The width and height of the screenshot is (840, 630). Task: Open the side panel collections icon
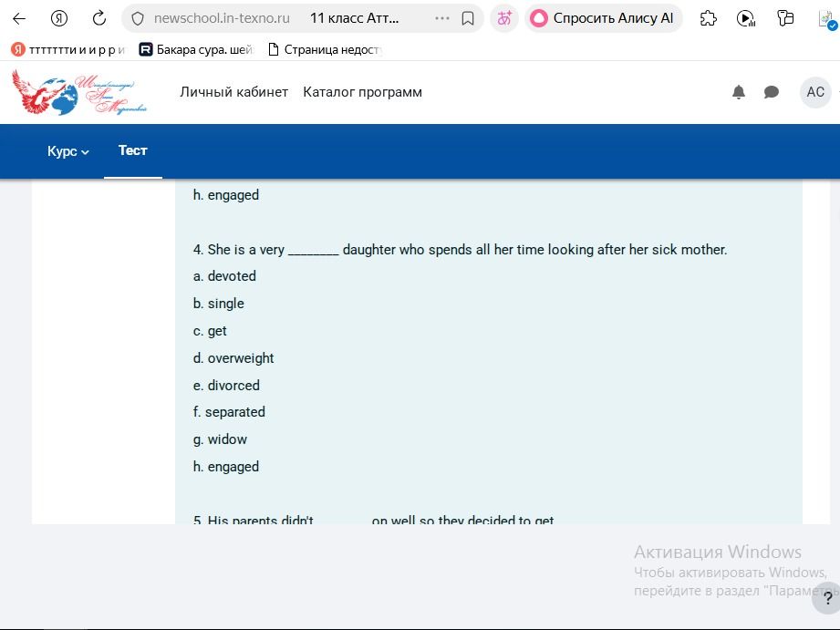[785, 18]
